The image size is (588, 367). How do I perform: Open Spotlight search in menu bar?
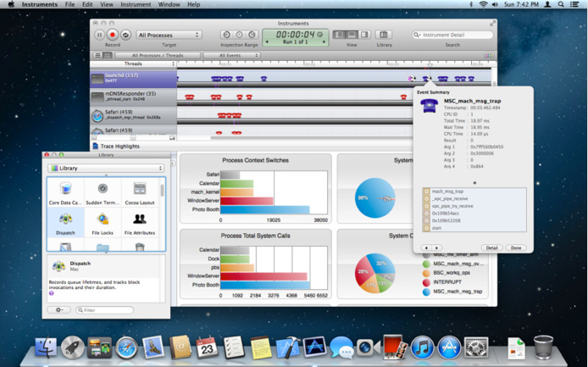click(x=561, y=4)
